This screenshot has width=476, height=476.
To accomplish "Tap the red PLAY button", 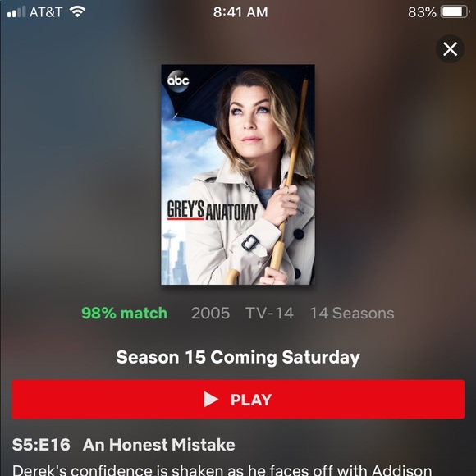I will [238, 399].
